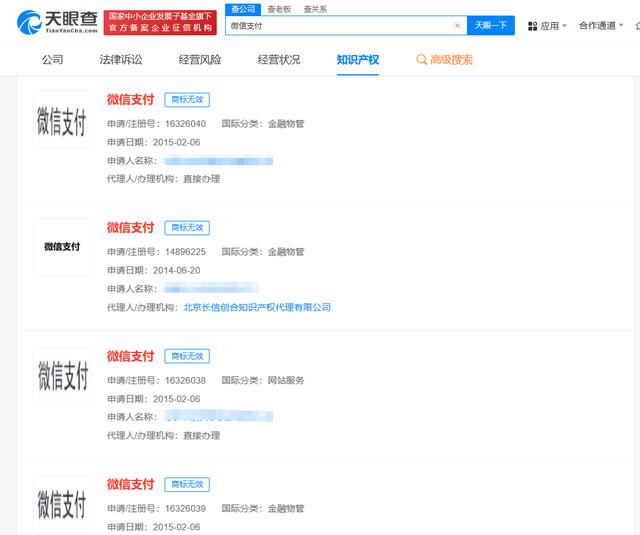Select registration number 16326039 text

pyautogui.click(x=185, y=508)
